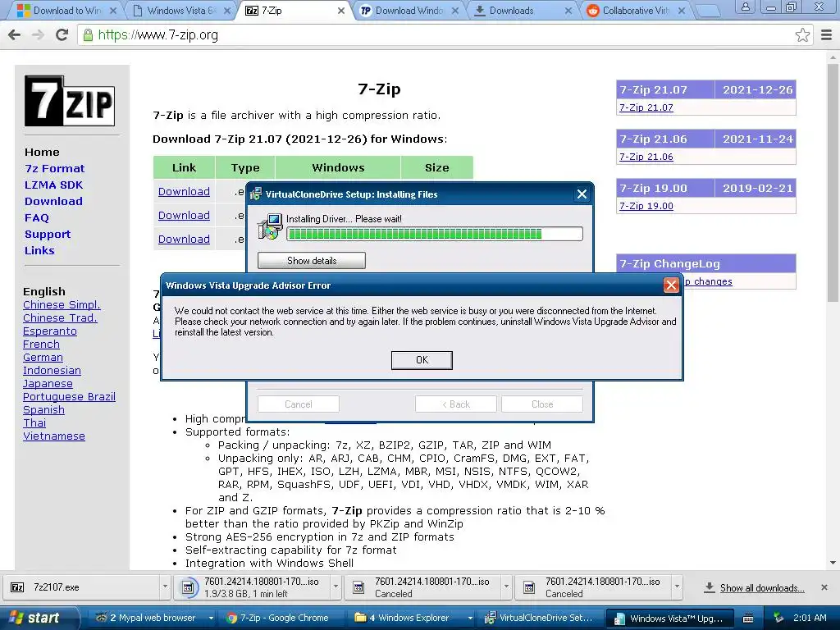Open Mypal web browser taskbar group
This screenshot has height=630, width=840.
153,618
